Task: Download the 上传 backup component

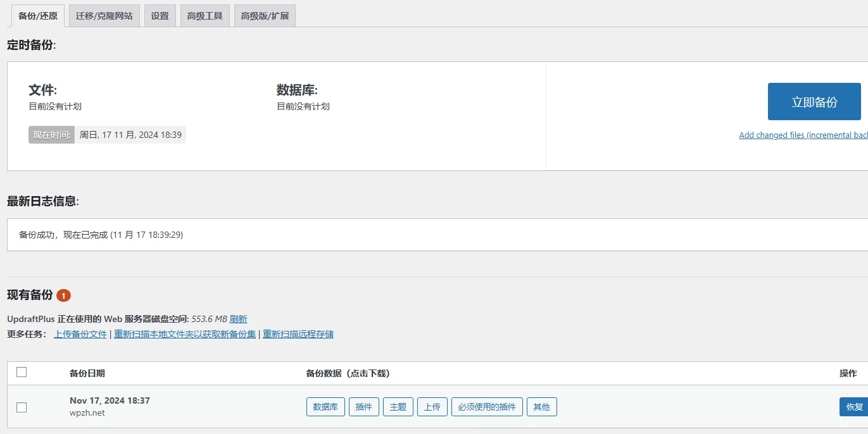Action: tap(432, 407)
